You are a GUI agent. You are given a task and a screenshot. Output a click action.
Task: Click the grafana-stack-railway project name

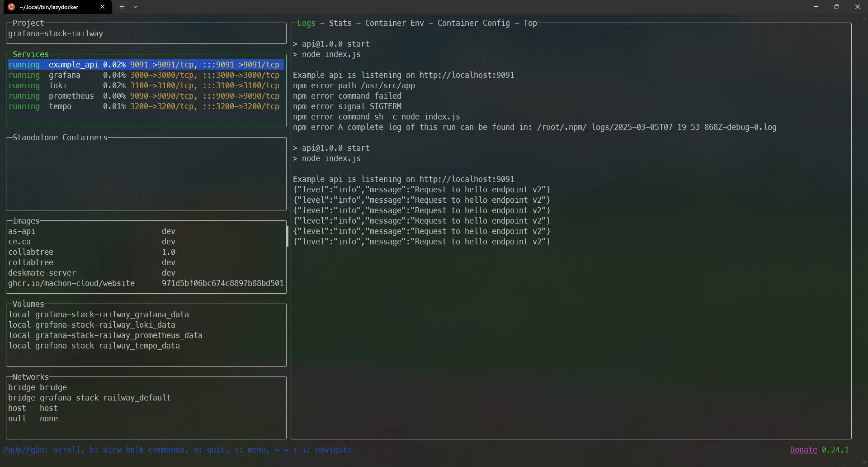(56, 33)
